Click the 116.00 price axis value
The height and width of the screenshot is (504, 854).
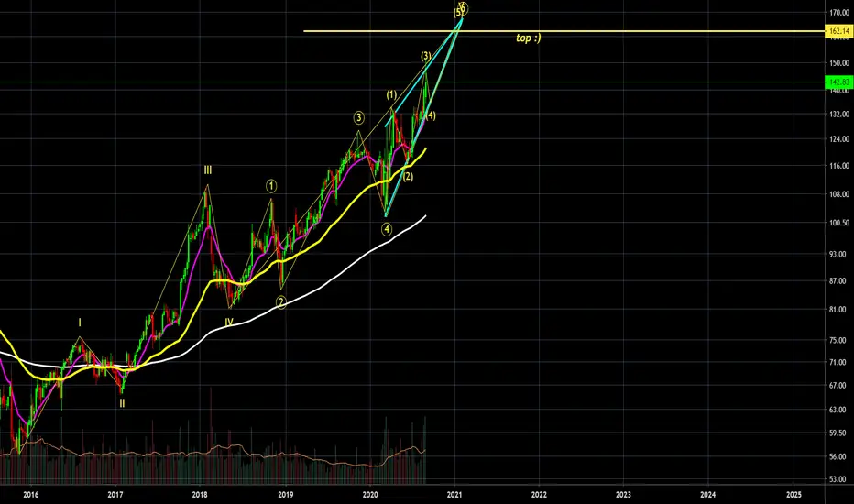click(x=839, y=166)
